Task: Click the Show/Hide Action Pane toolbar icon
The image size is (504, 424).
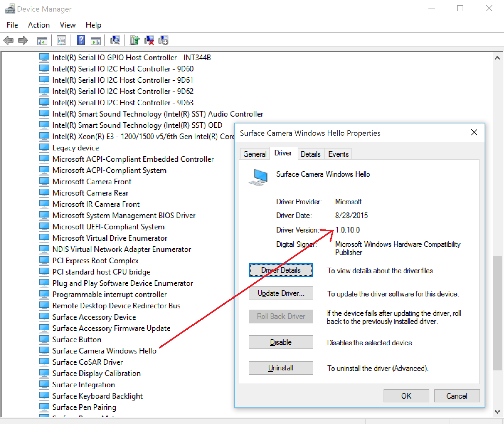Action: [x=96, y=41]
